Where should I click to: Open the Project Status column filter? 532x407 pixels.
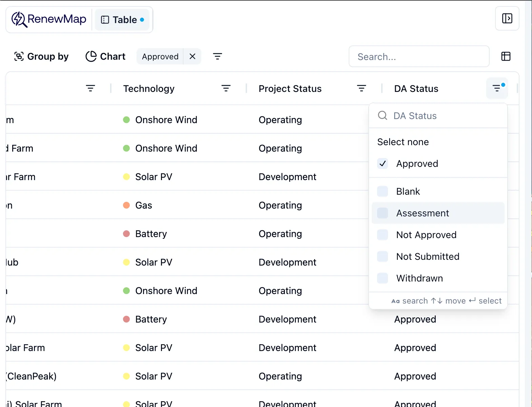362,89
